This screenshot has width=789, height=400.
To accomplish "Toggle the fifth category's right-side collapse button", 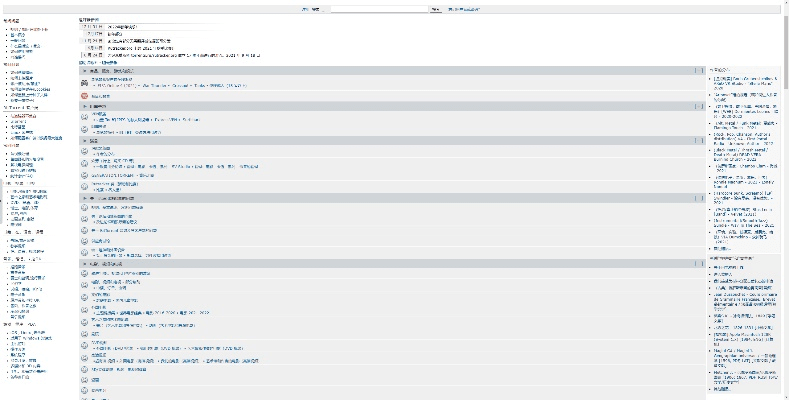I will [x=697, y=263].
